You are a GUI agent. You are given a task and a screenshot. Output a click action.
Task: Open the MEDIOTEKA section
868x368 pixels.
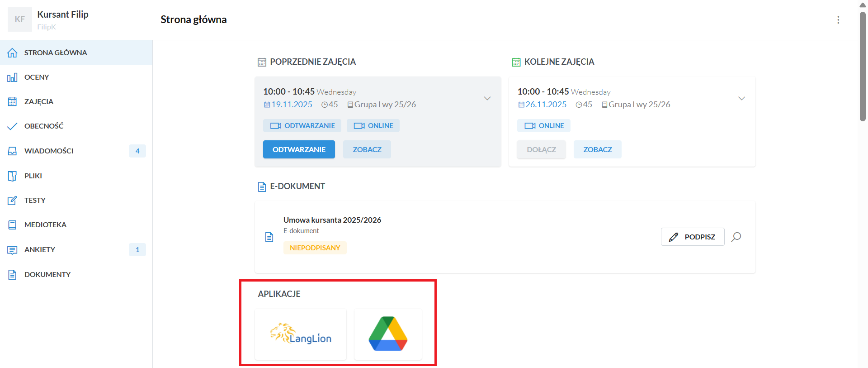point(45,225)
